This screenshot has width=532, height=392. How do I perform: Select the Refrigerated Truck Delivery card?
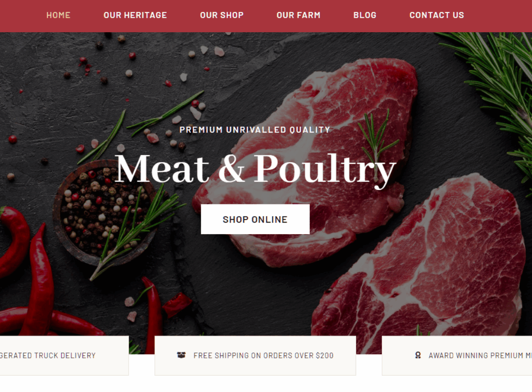pos(64,355)
